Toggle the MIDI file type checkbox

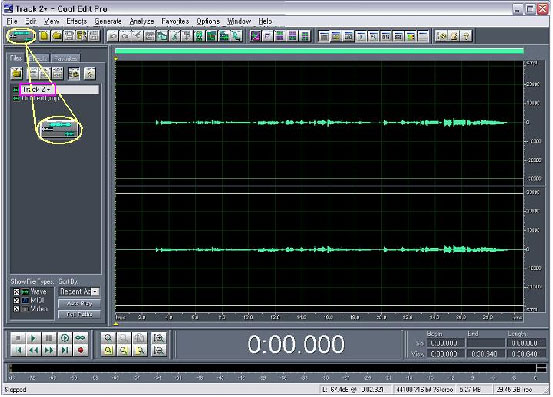coord(16,300)
